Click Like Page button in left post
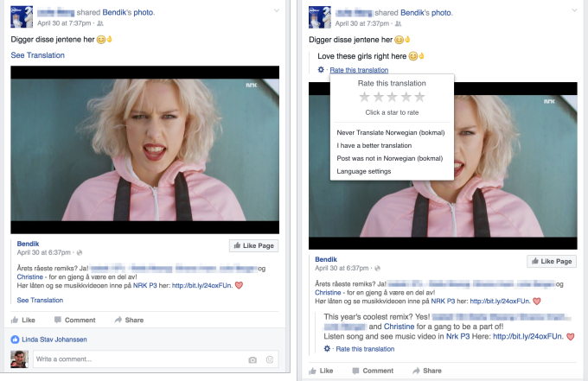This screenshot has height=381, width=588. pyautogui.click(x=254, y=245)
